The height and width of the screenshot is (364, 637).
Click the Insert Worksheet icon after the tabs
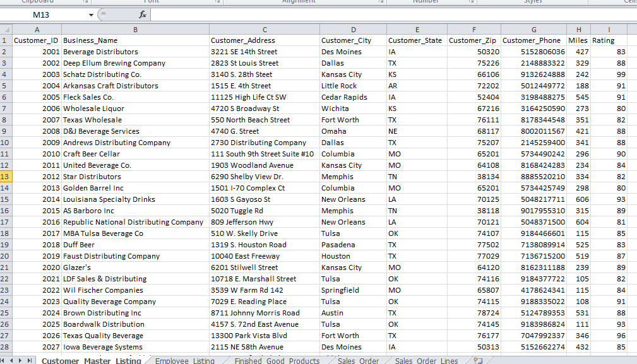[x=478, y=360]
